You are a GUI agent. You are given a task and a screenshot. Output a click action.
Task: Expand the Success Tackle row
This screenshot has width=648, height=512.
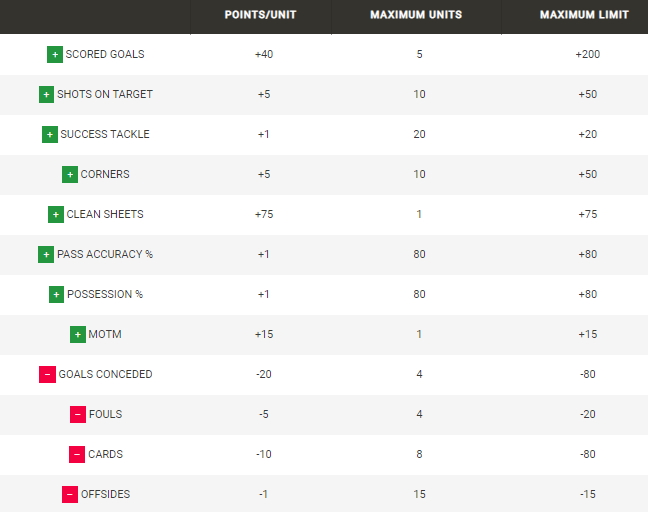pos(50,134)
